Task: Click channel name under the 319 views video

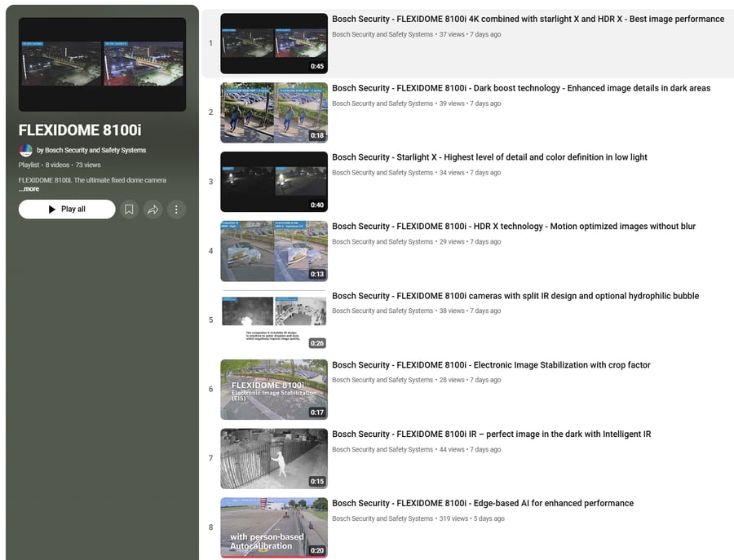Action: 382,518
